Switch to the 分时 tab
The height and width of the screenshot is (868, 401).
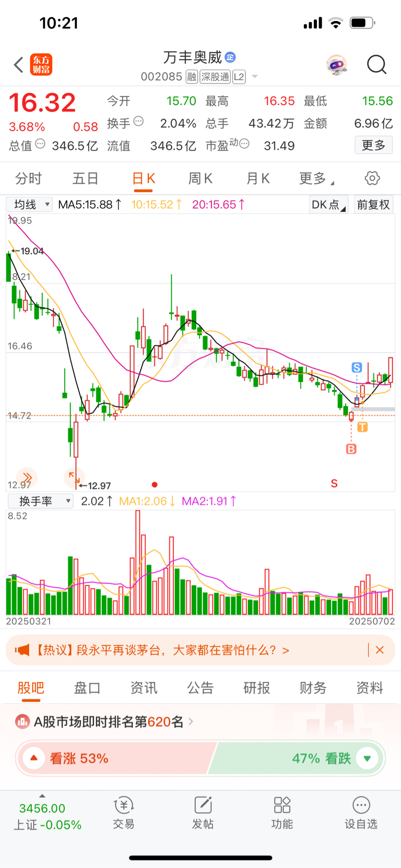click(28, 179)
